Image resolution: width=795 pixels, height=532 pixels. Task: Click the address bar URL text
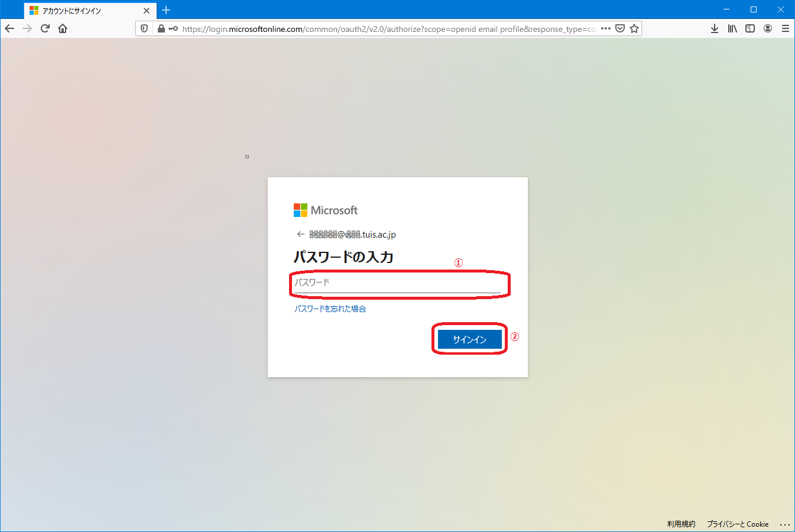pos(388,28)
